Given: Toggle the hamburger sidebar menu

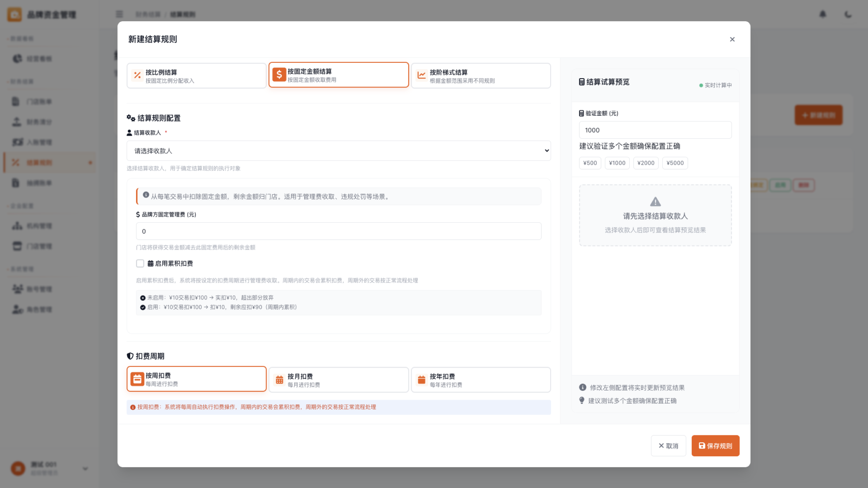Looking at the screenshot, I should click(x=119, y=14).
